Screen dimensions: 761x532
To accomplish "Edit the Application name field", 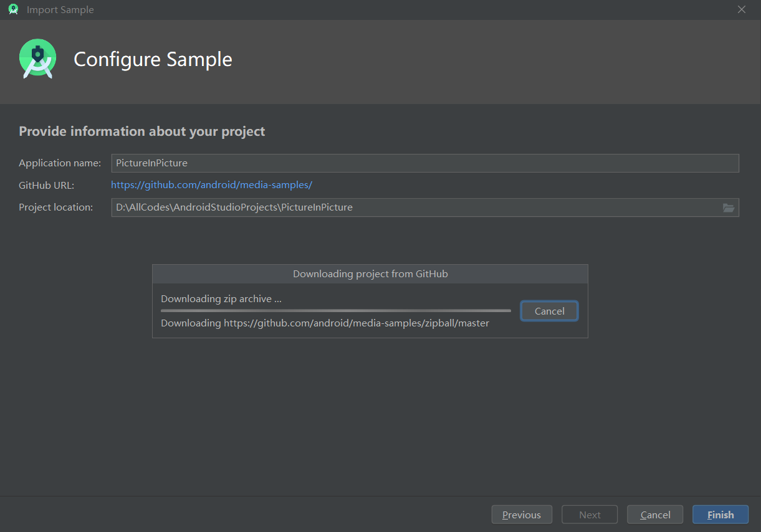I will coord(425,163).
